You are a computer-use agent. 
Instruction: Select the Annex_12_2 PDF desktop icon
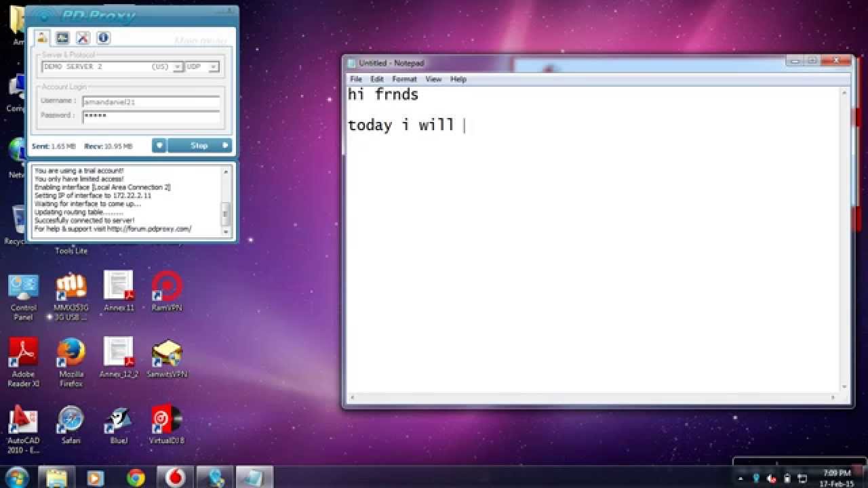119,358
